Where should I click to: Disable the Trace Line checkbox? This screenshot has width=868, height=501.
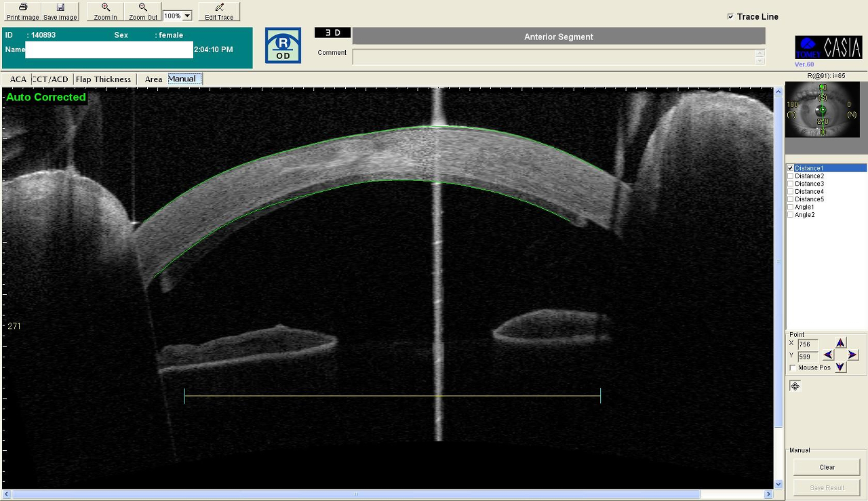coord(730,17)
